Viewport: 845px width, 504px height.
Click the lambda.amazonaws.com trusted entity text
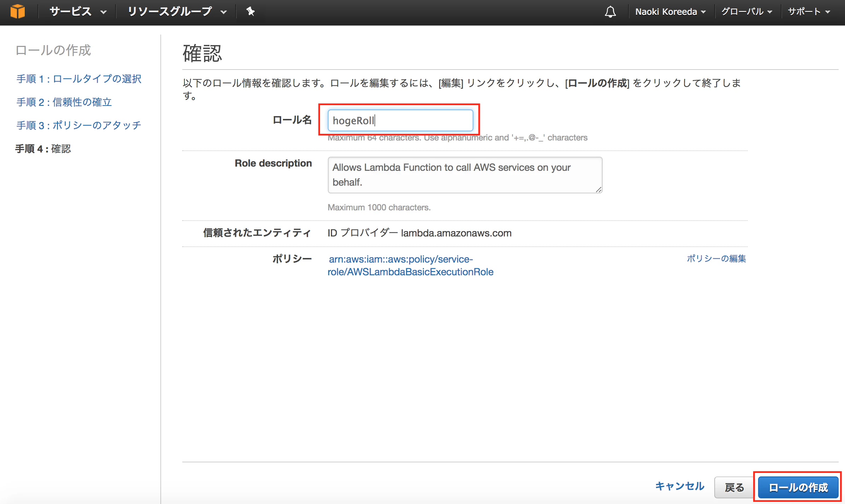(x=456, y=233)
